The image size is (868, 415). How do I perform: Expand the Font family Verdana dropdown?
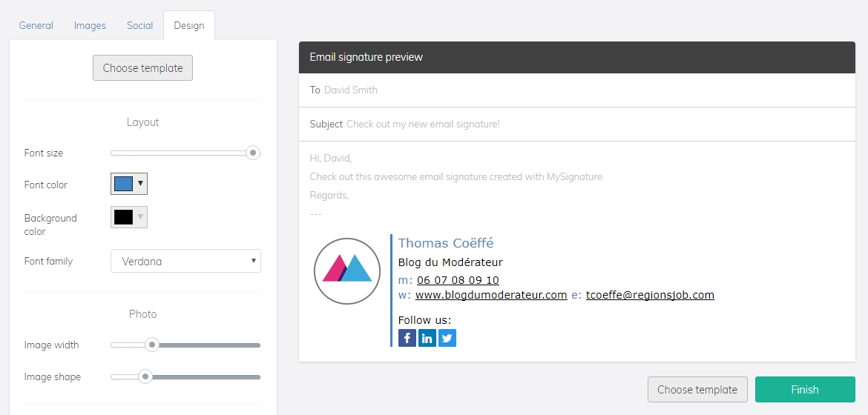(185, 261)
